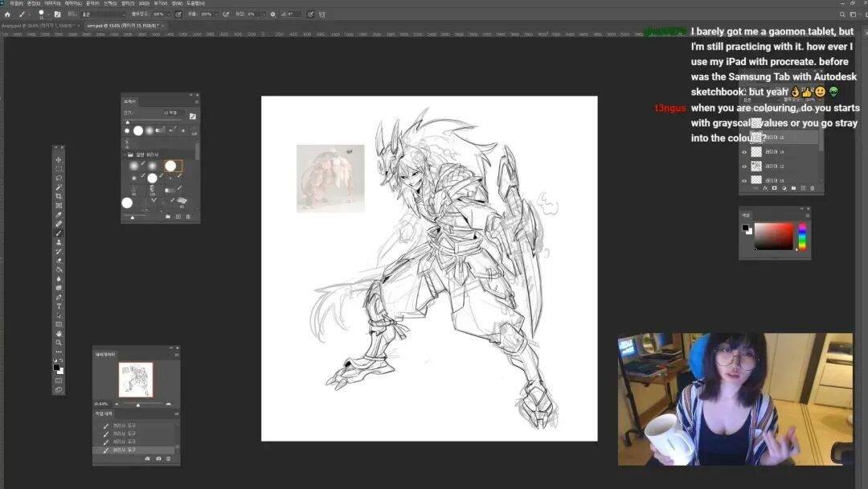Open the color panel flyout menu

(x=806, y=215)
